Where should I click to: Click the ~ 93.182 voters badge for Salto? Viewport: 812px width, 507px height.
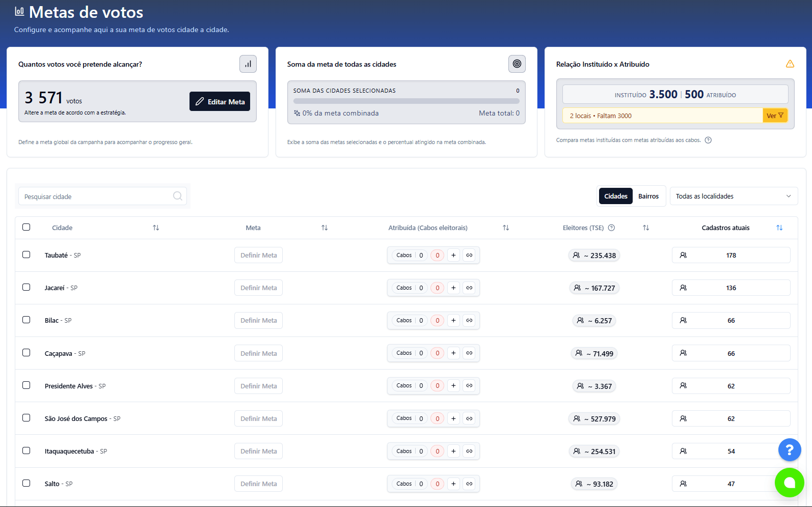(x=594, y=484)
